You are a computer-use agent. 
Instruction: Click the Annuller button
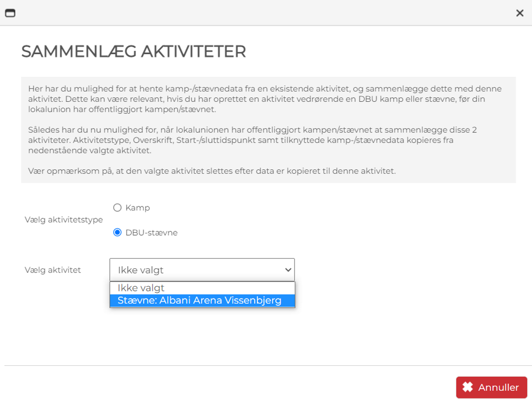coord(491,387)
